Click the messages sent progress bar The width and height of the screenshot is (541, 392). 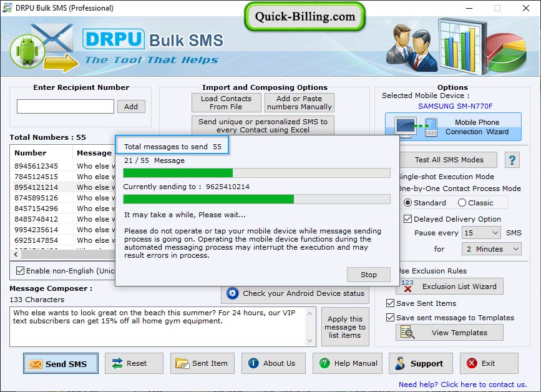tap(256, 173)
